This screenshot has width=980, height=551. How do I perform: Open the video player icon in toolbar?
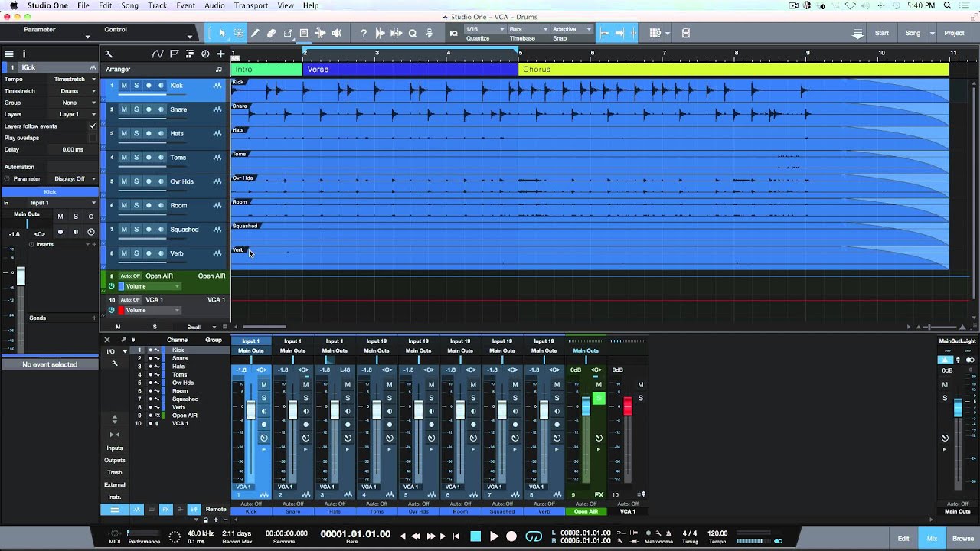[685, 33]
